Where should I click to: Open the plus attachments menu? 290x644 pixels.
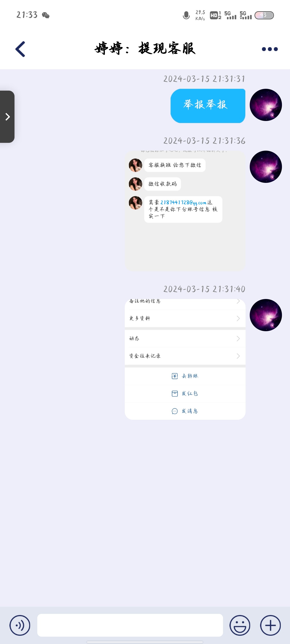tap(270, 625)
